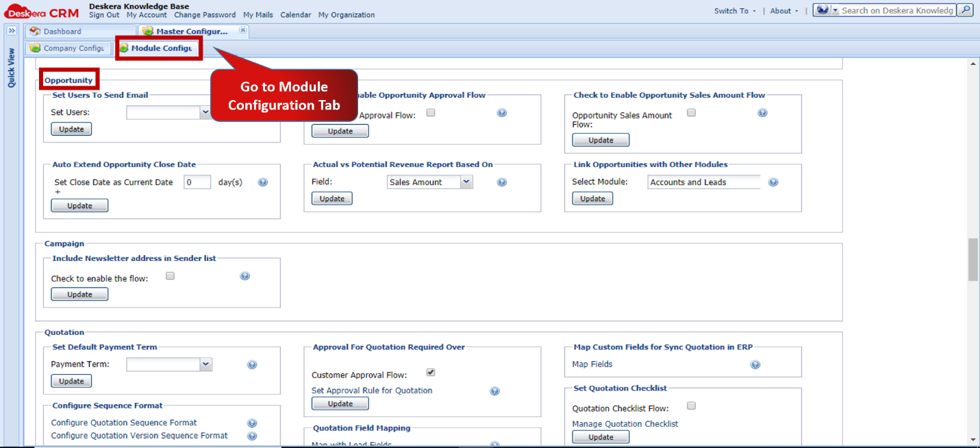980x448 pixels.
Task: Open the Field dropdown showing Sales Amount
Action: (466, 182)
